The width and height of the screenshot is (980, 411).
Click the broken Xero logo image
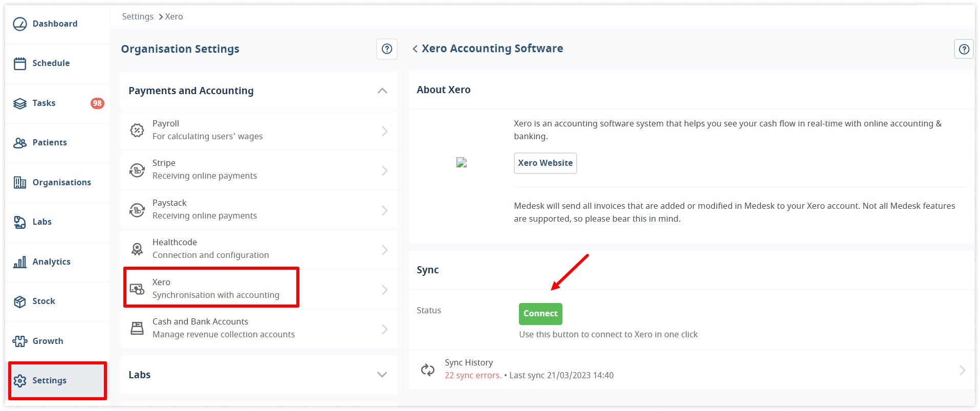(x=462, y=163)
